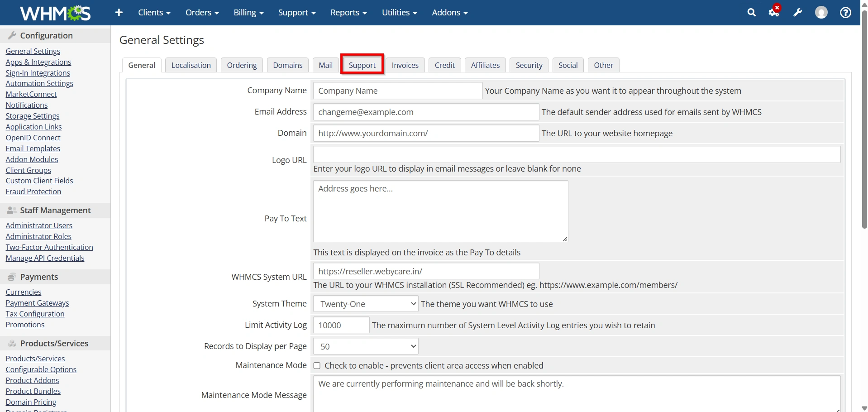Open the plus quick-add menu
Screen dimensions: 868x412
point(119,13)
